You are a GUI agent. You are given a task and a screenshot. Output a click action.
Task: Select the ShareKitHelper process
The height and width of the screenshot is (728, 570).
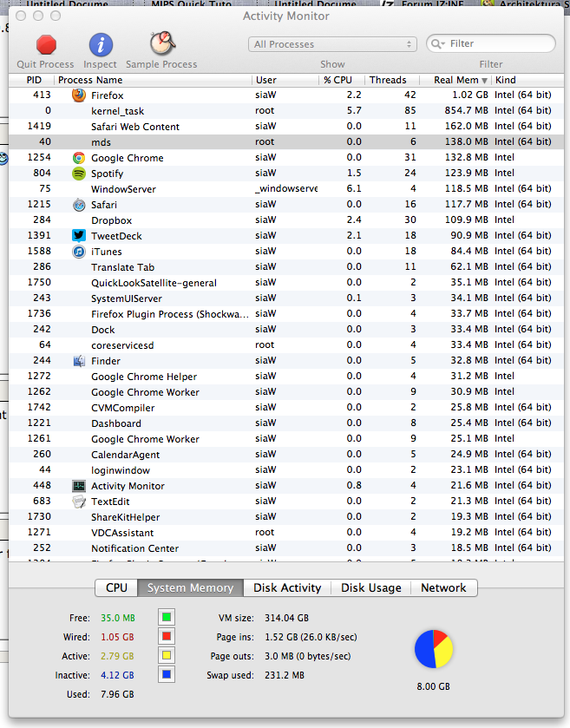(x=286, y=517)
